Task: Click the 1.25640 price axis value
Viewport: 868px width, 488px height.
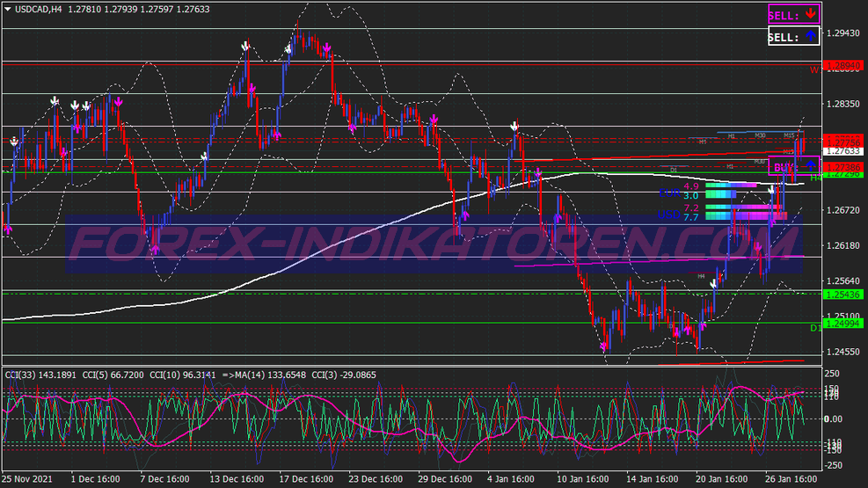Action: point(843,280)
